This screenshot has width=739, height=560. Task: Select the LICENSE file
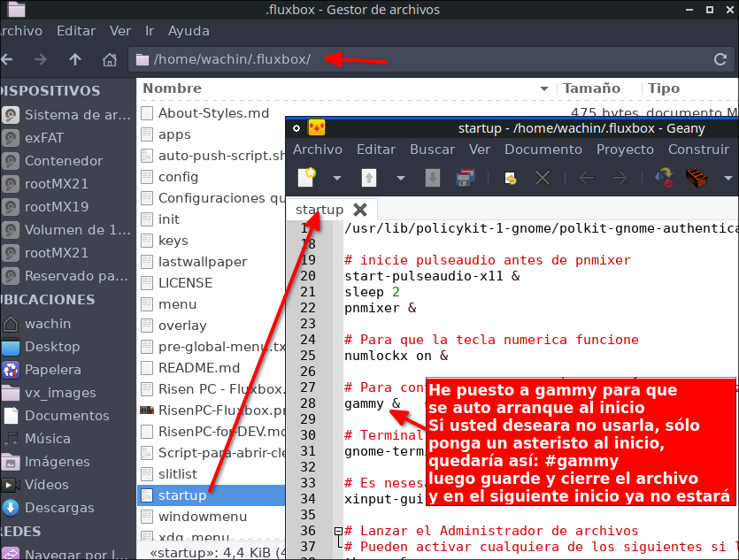185,283
